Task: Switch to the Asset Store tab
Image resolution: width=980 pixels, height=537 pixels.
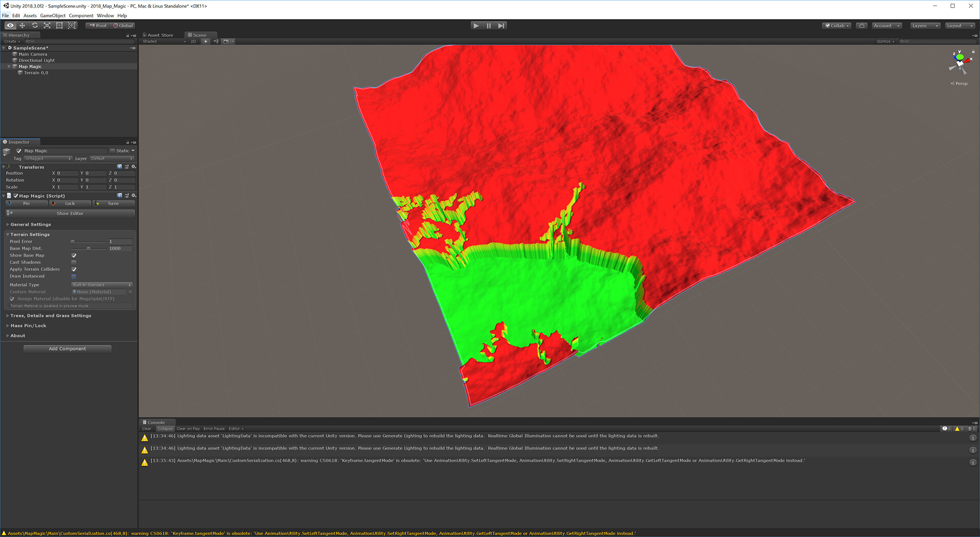Action: 159,35
